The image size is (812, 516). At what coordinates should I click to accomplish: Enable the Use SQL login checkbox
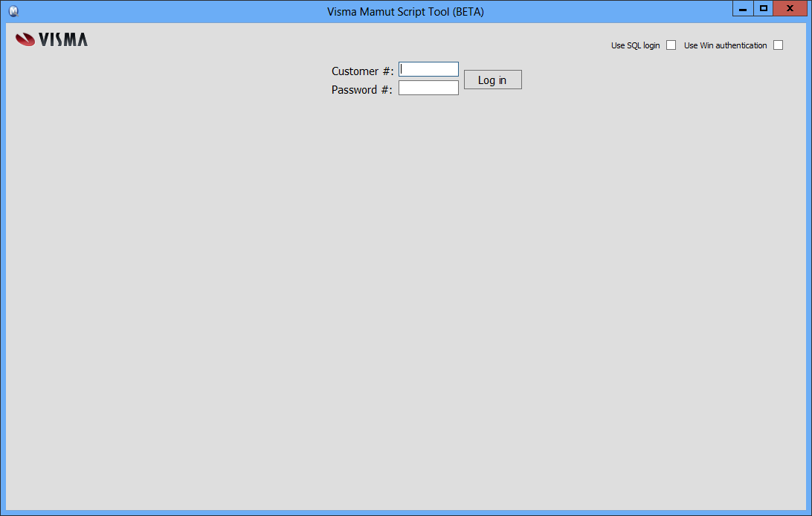[671, 45]
